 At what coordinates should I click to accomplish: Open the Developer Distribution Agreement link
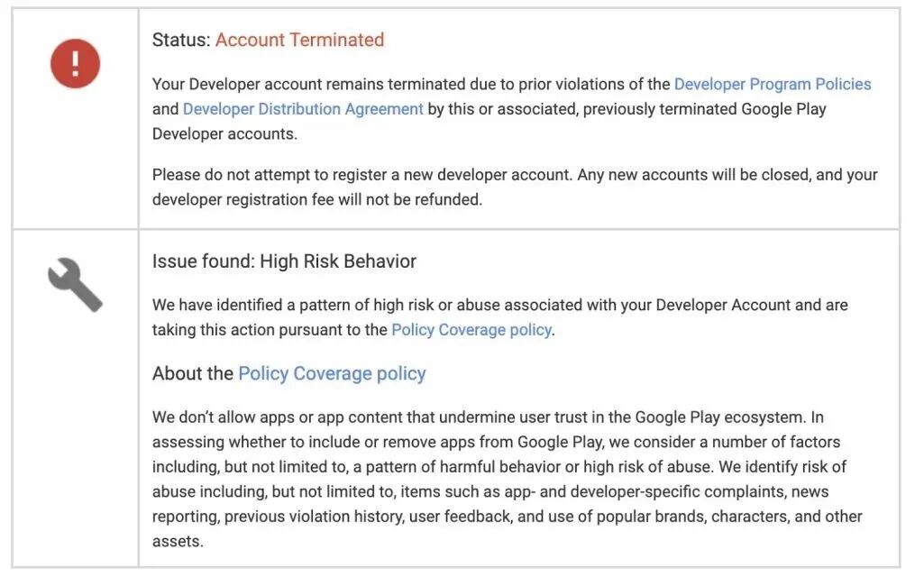coord(303,109)
